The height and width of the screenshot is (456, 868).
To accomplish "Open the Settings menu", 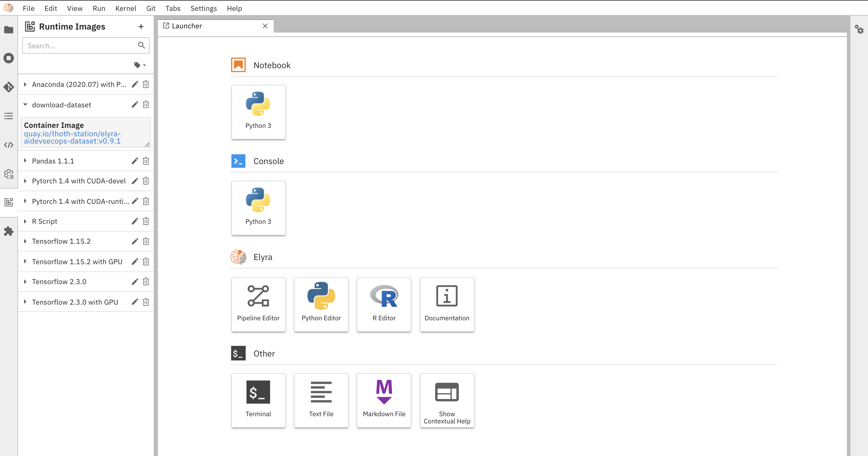I will (203, 8).
